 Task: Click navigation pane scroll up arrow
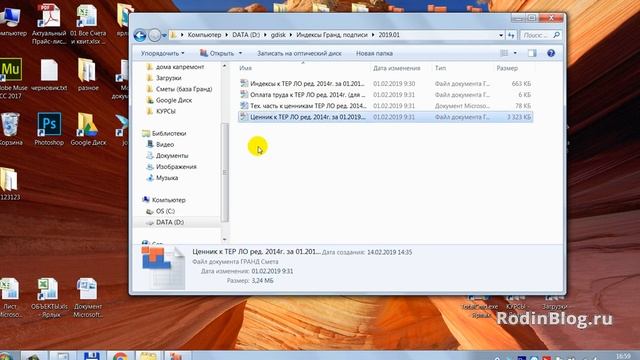point(224,66)
